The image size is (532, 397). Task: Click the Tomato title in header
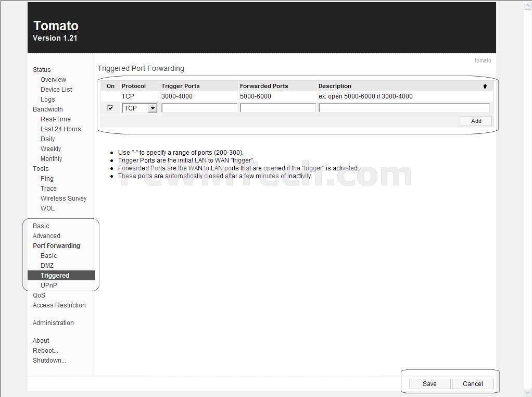[x=56, y=26]
